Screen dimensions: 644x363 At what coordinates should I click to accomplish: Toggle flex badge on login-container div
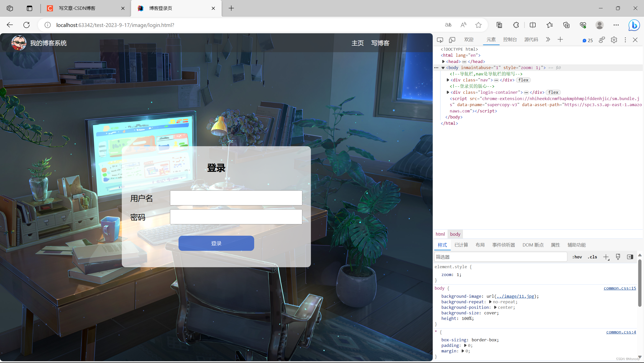click(553, 92)
